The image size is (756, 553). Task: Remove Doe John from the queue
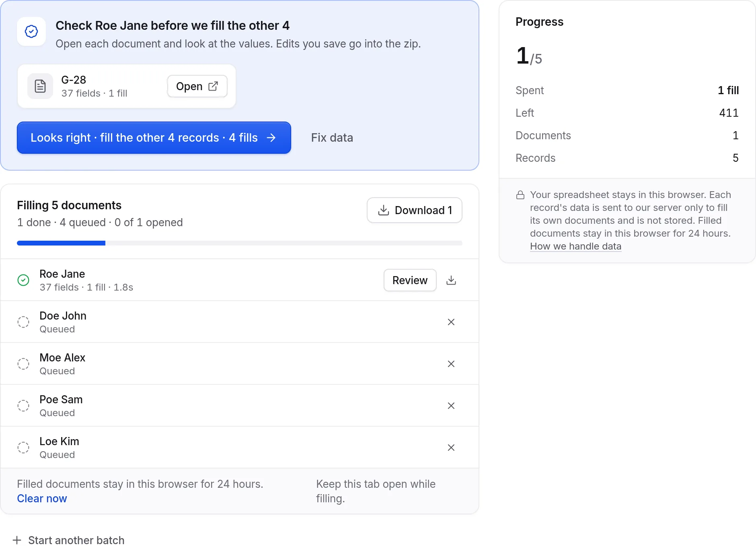(x=451, y=322)
